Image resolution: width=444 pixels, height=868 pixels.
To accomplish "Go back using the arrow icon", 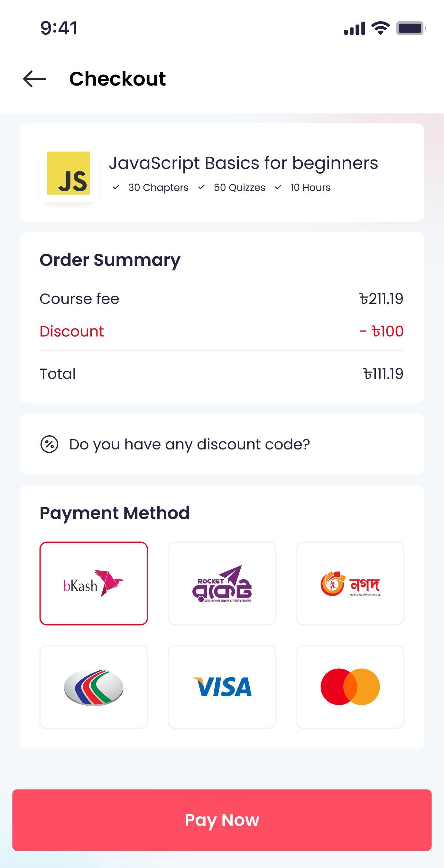I will pyautogui.click(x=34, y=79).
